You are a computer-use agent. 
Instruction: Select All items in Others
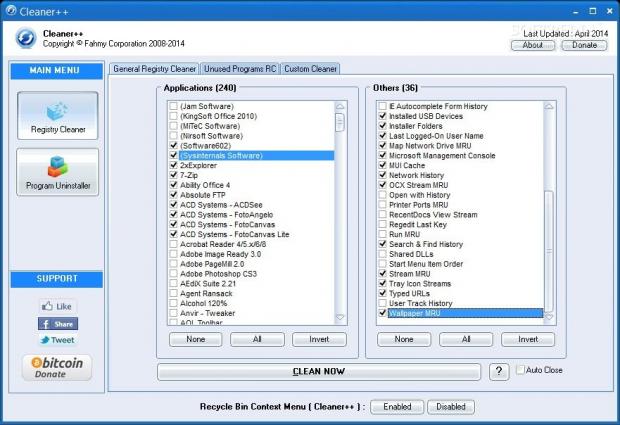coord(466,340)
